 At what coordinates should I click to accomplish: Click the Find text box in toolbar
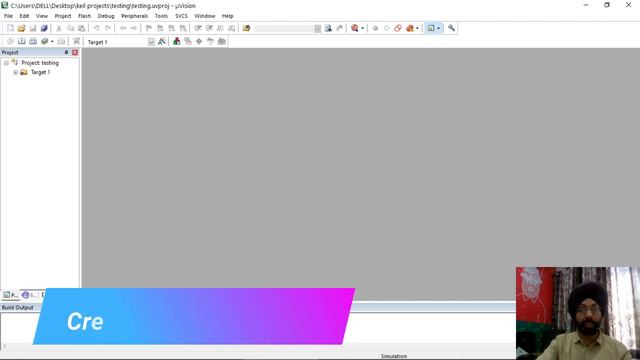[283, 28]
